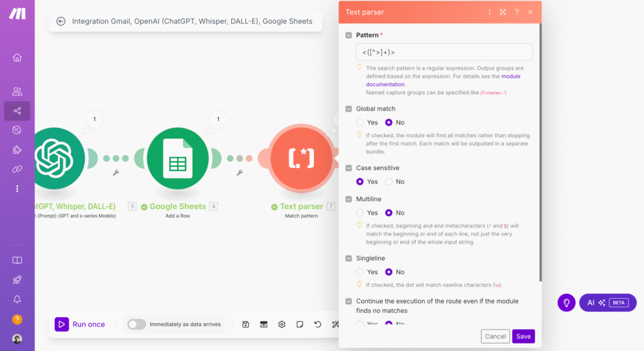644x351 pixels.
Task: Click the Pattern regex input field
Action: pos(444,52)
